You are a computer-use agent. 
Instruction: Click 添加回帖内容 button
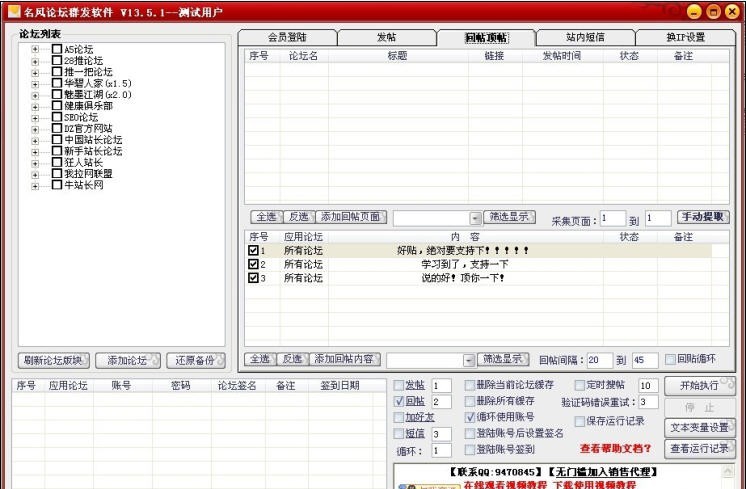[x=344, y=359]
